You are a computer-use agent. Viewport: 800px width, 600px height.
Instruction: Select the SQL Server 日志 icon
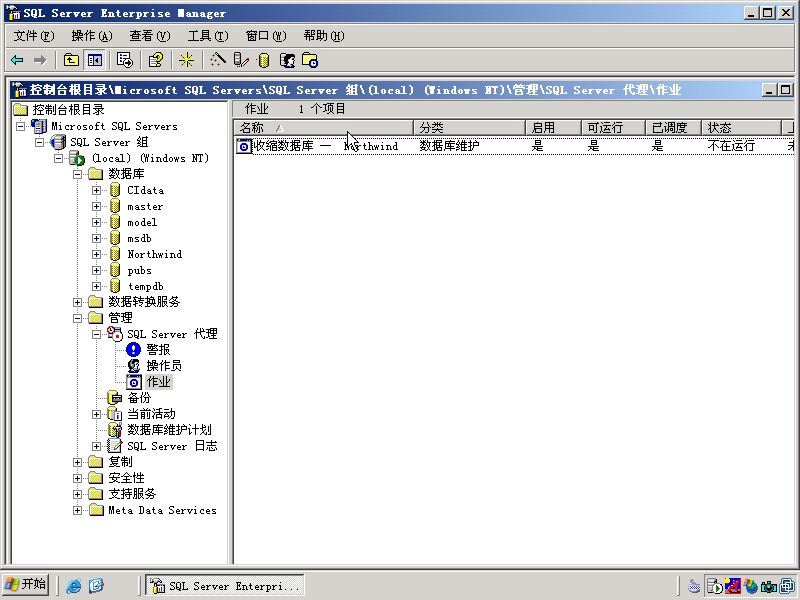[115, 445]
